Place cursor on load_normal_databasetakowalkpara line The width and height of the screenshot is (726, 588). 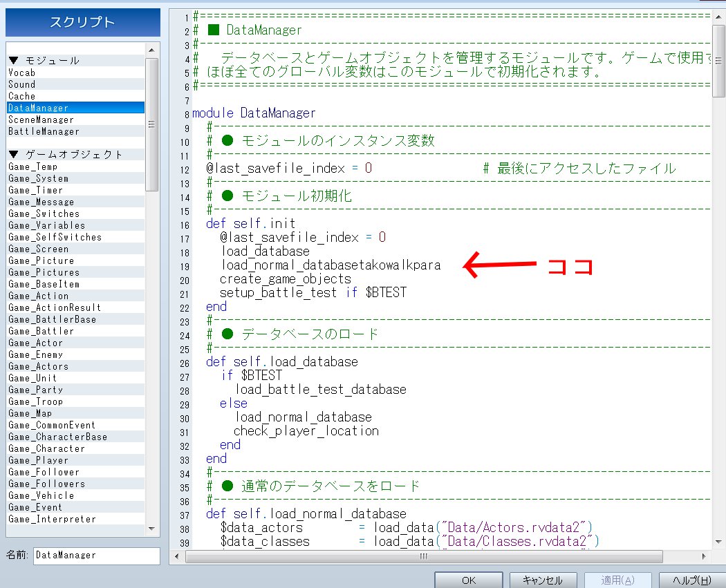[x=331, y=265]
